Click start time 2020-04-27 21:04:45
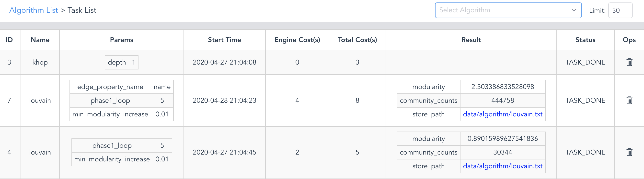Viewport: 644px width, 179px height. pos(225,152)
